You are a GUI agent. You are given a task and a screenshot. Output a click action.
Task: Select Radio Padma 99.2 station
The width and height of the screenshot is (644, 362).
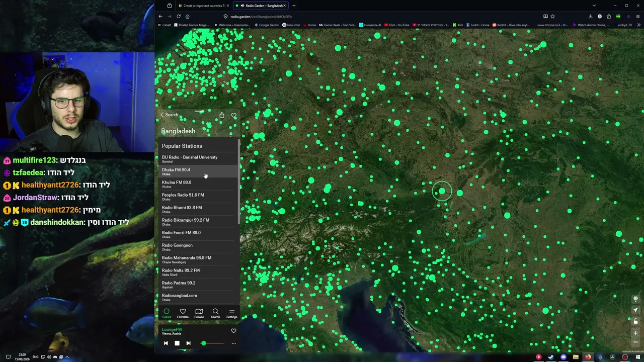[198, 285]
